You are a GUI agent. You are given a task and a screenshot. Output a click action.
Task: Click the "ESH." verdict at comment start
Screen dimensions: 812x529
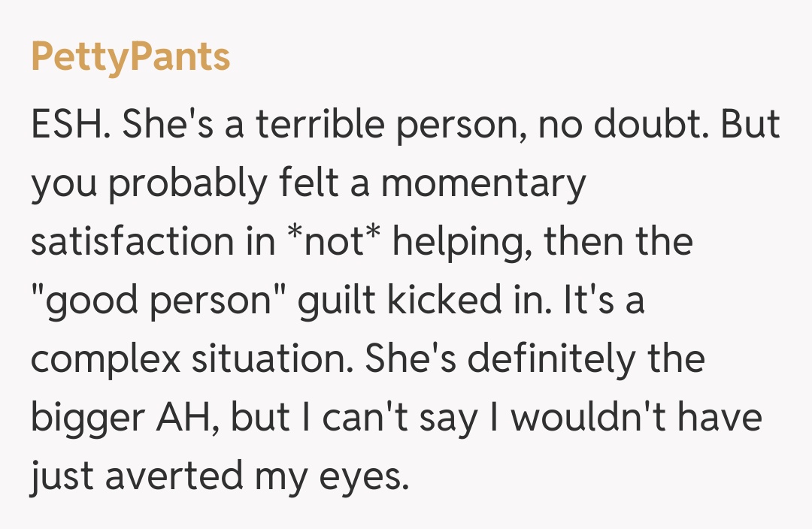click(x=71, y=125)
